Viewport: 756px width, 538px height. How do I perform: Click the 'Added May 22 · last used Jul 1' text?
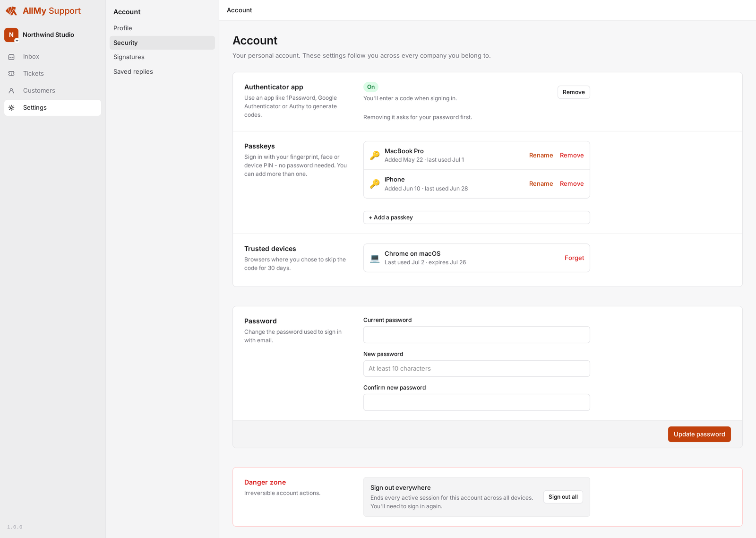424,160
